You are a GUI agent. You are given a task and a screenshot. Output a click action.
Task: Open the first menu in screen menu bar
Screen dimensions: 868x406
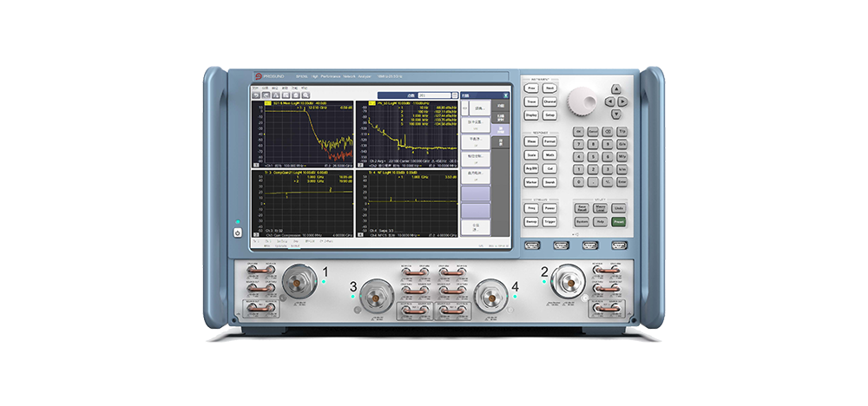[x=254, y=88]
